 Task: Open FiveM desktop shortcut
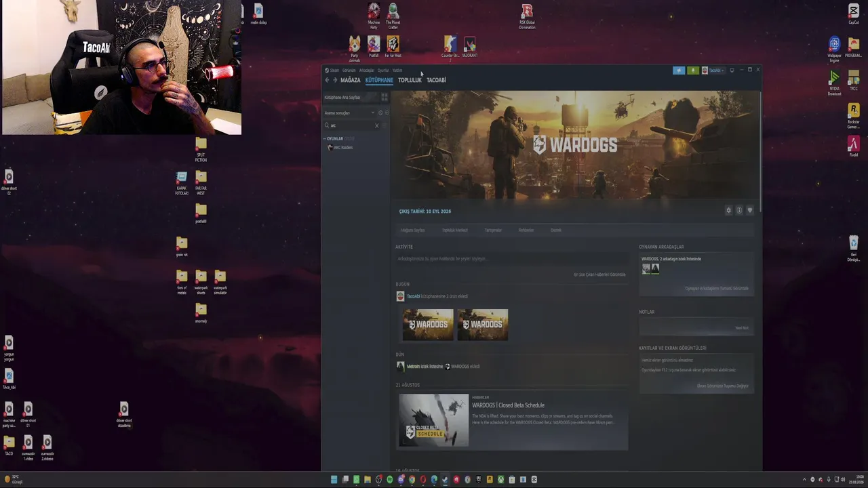854,146
